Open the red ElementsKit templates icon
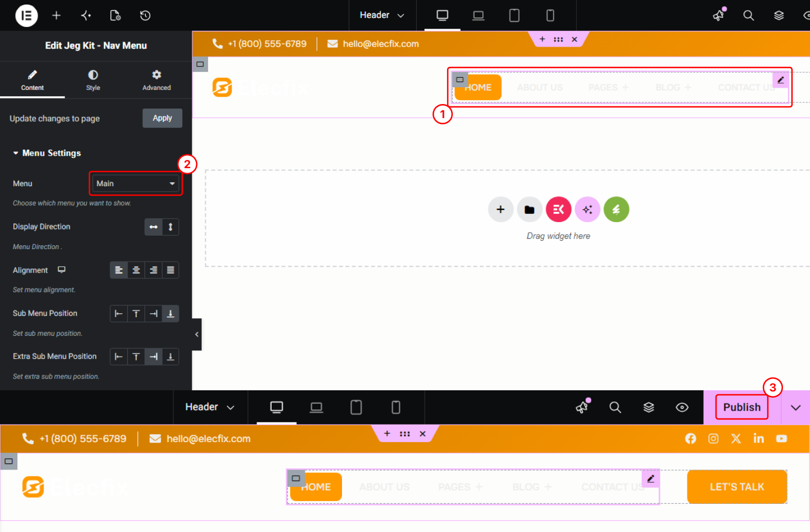 pyautogui.click(x=559, y=210)
